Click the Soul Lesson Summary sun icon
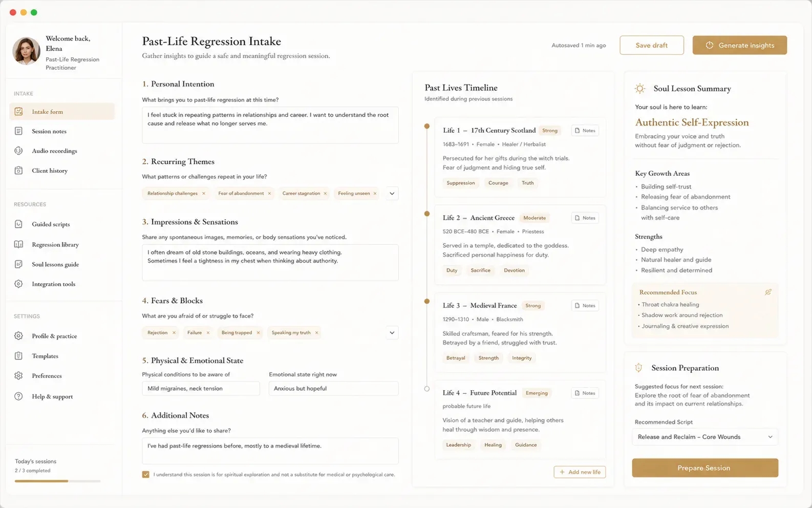812x508 pixels. [x=640, y=89]
